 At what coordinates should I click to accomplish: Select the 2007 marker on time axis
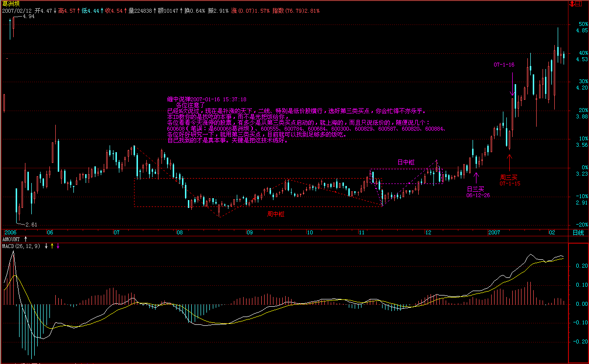[495, 232]
